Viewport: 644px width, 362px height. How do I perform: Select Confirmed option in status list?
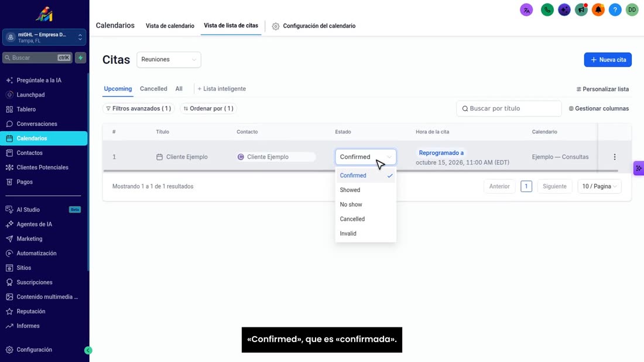tap(365, 176)
